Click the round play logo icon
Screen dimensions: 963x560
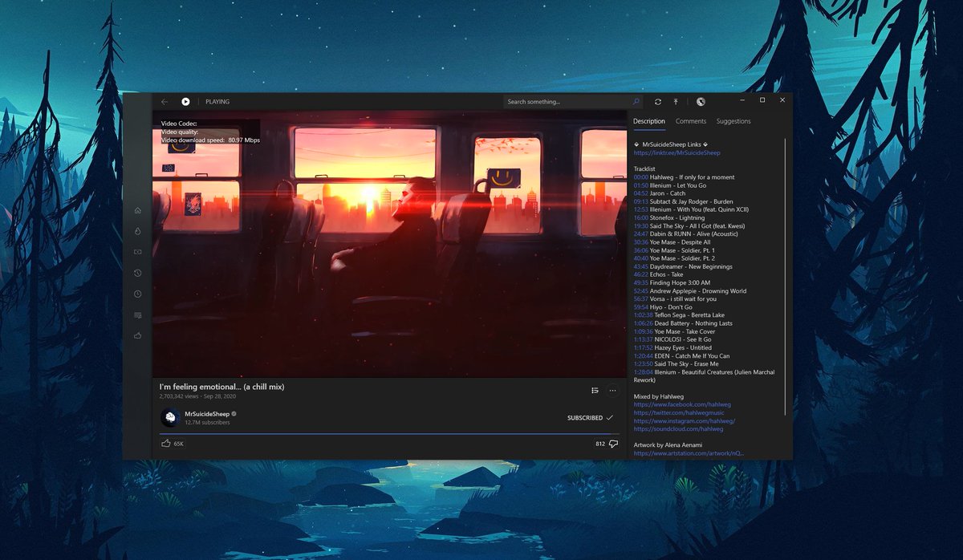[185, 102]
